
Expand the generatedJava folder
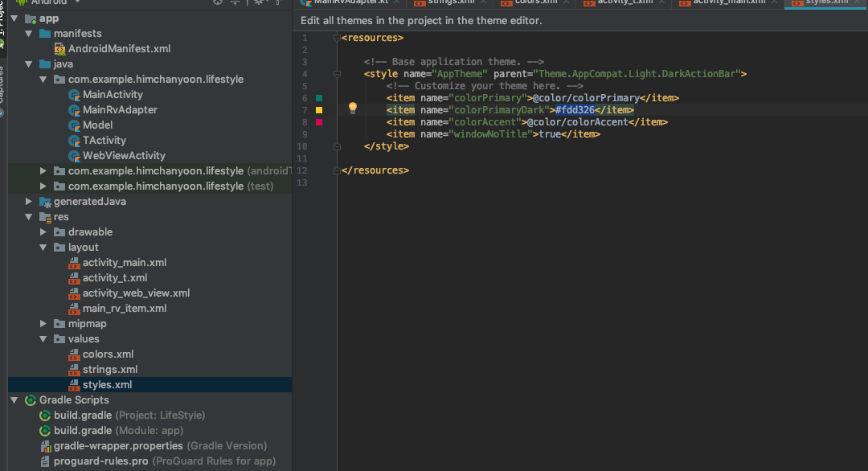point(29,202)
